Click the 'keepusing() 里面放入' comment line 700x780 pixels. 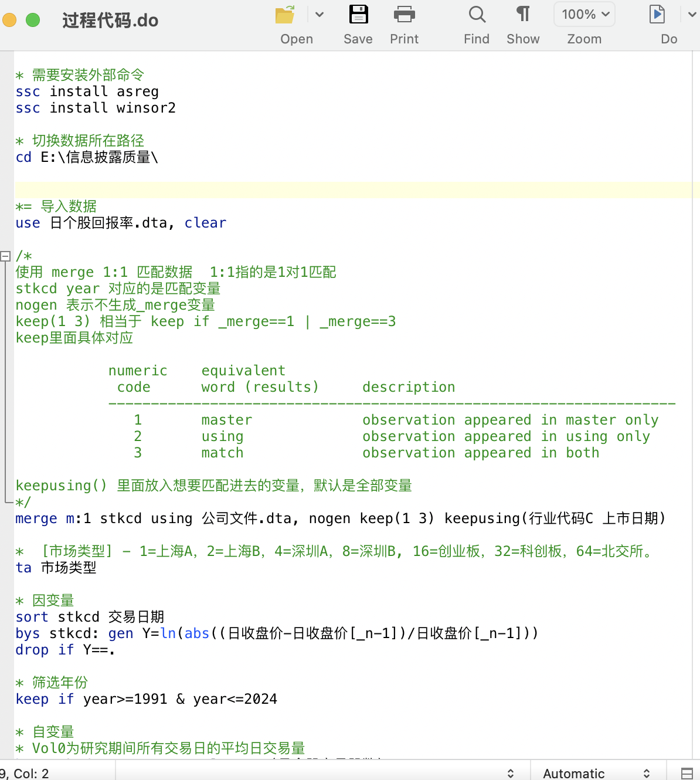tap(214, 486)
